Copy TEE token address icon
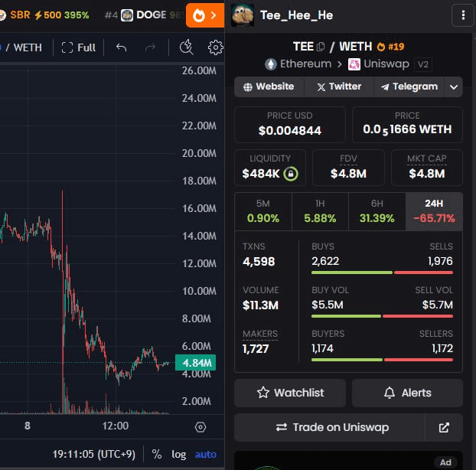476x470 pixels. (321, 47)
